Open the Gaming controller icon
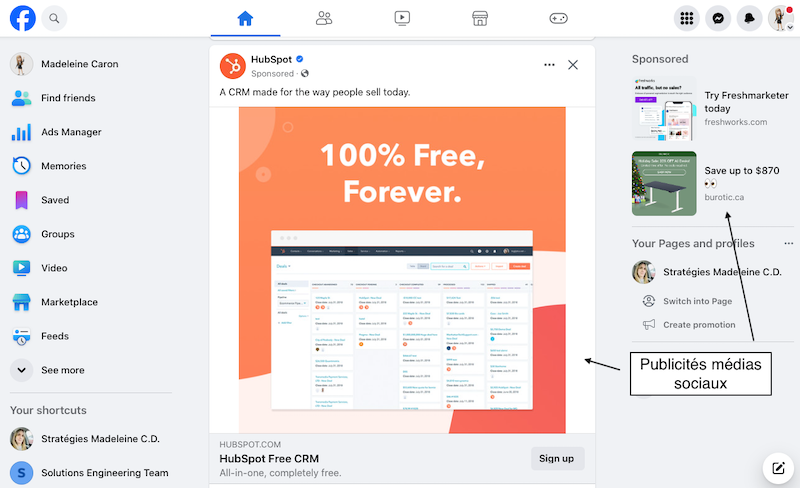Viewport: 800px width, 488px height. pos(558,18)
